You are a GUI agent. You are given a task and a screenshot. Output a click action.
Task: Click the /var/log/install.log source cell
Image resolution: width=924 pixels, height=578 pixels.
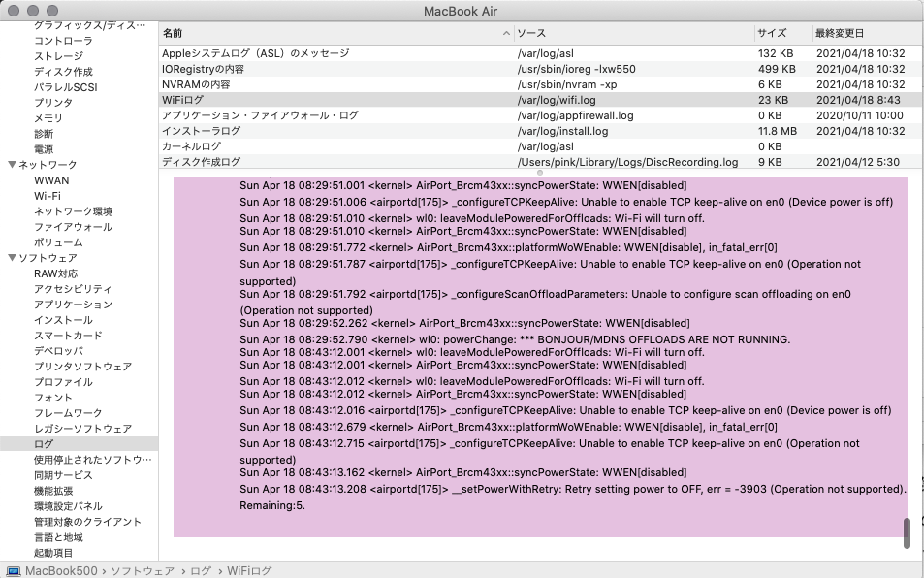562,131
